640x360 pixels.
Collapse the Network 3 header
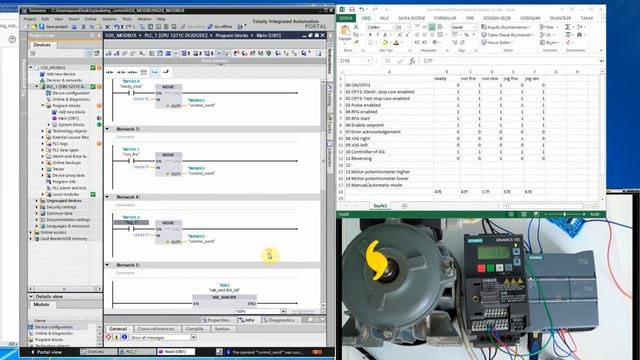[108, 129]
